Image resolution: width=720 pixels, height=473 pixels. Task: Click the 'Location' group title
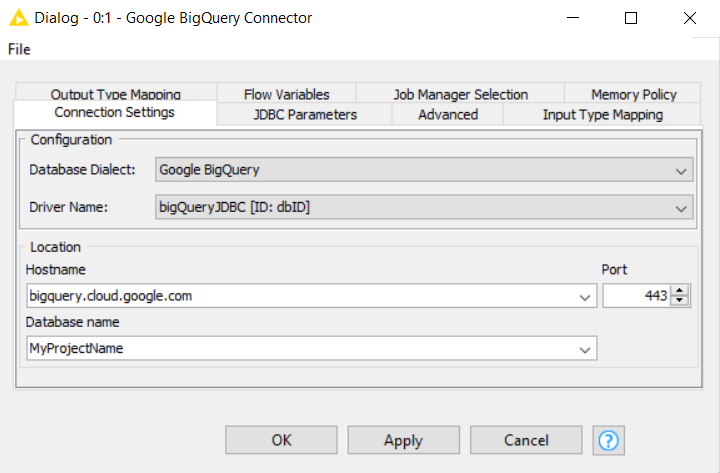(x=55, y=247)
